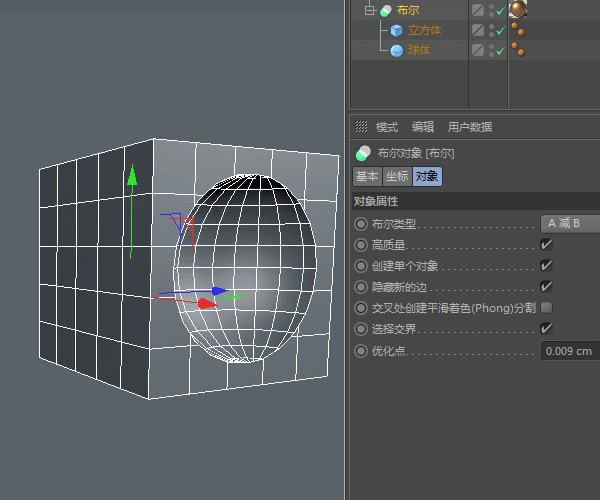This screenshot has height=500, width=600.
Task: Click the layer swatch for 布尔
Action: pyautogui.click(x=478, y=10)
